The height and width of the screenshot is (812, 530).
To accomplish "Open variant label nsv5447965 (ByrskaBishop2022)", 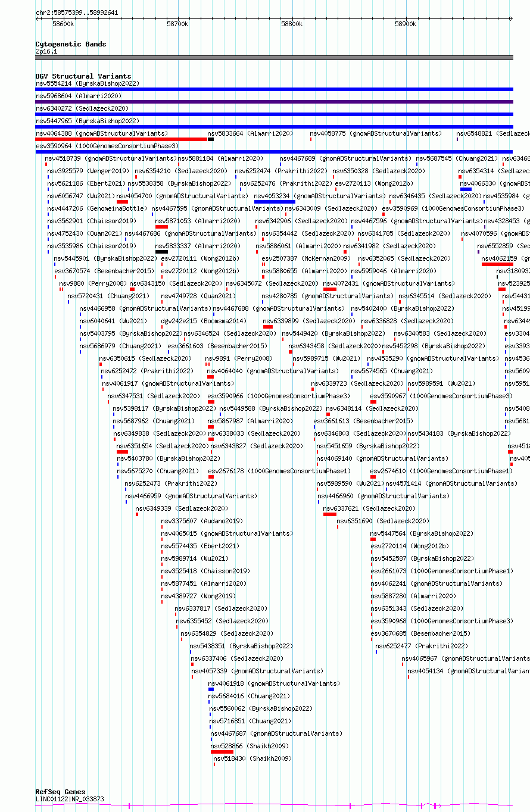I will [x=88, y=121].
